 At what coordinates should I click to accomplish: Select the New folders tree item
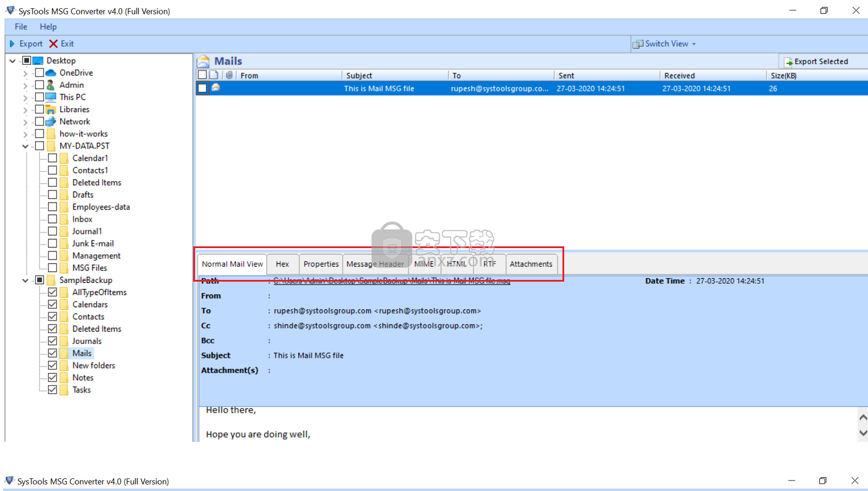click(x=94, y=366)
